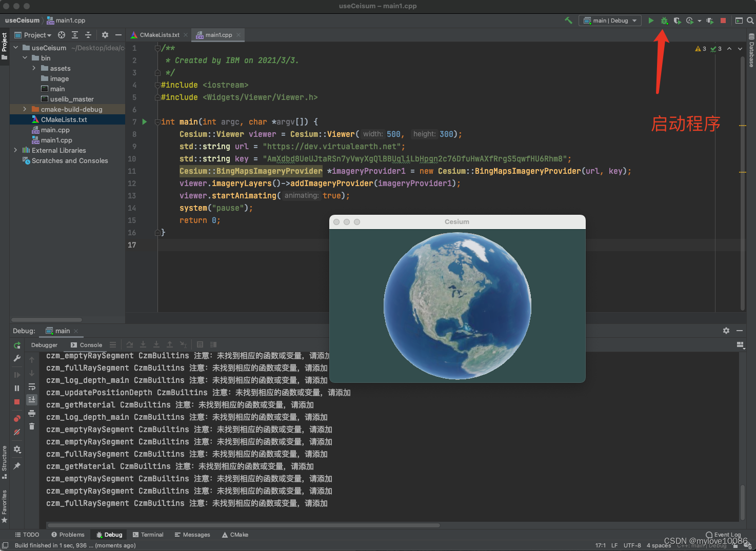Click console horizontal scrollbar
Screen dimensions: 756x551
[x=244, y=525]
